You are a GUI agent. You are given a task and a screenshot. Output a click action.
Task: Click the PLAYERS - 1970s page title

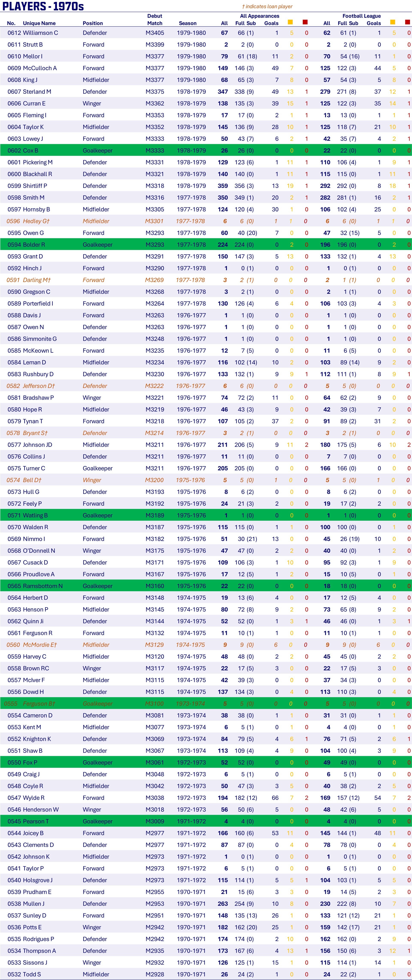[x=43, y=6]
